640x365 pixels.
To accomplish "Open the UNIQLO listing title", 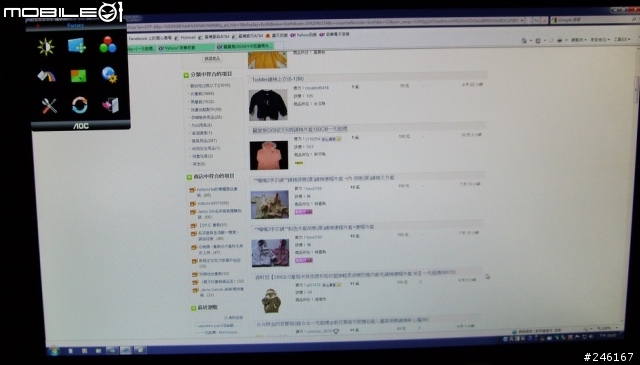I will pyautogui.click(x=355, y=274).
